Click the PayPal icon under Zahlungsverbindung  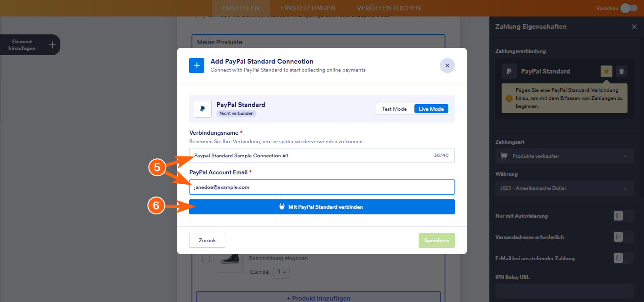point(509,71)
